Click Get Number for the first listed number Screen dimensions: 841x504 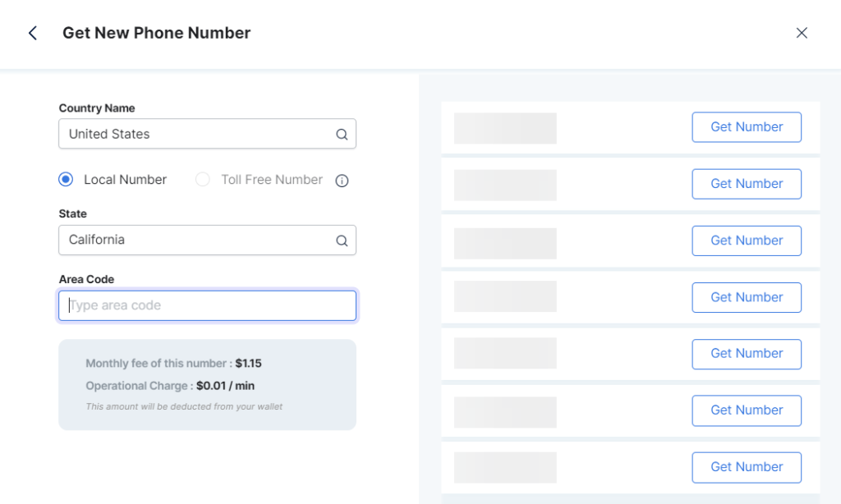tap(746, 126)
